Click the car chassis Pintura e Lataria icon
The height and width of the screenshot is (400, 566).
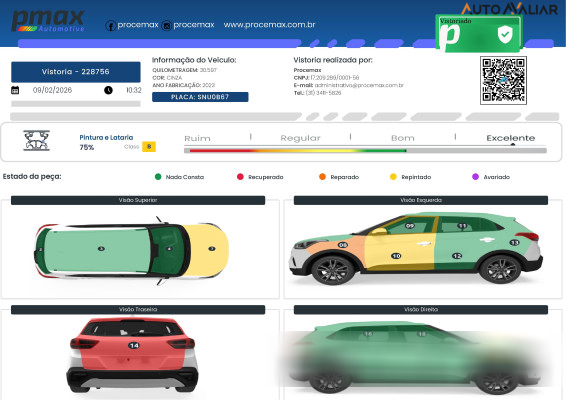36,140
